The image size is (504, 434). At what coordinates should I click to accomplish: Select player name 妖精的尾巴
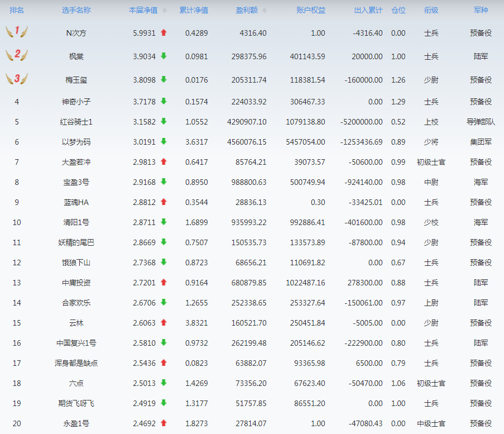coord(76,242)
